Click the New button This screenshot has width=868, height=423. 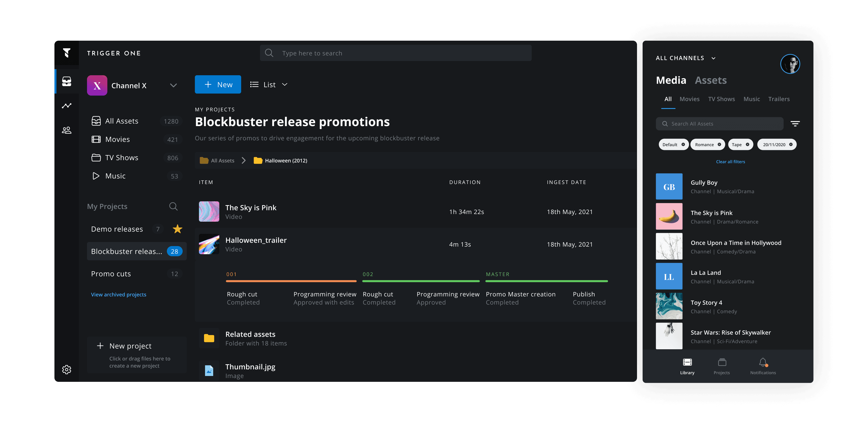[x=218, y=85]
